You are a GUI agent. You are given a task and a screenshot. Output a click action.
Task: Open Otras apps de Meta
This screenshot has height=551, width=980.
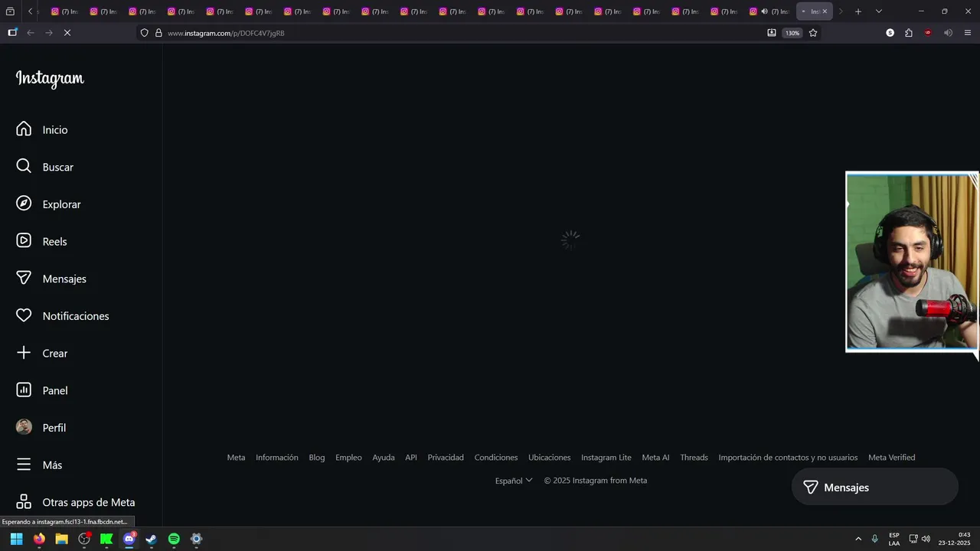(x=76, y=502)
